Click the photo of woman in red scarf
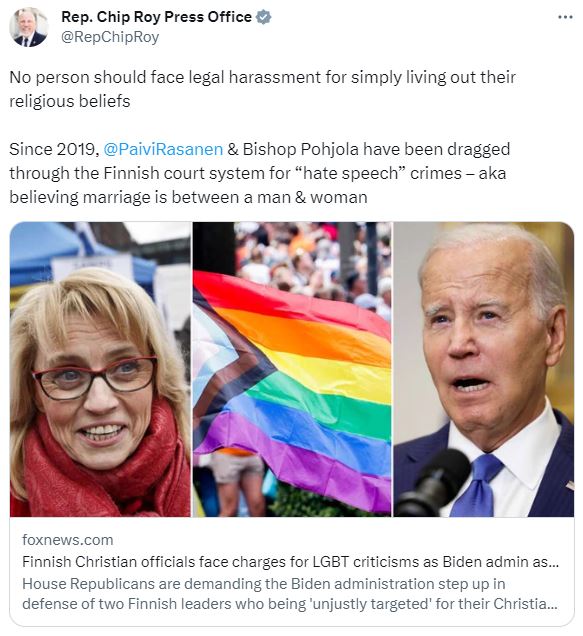 point(100,369)
